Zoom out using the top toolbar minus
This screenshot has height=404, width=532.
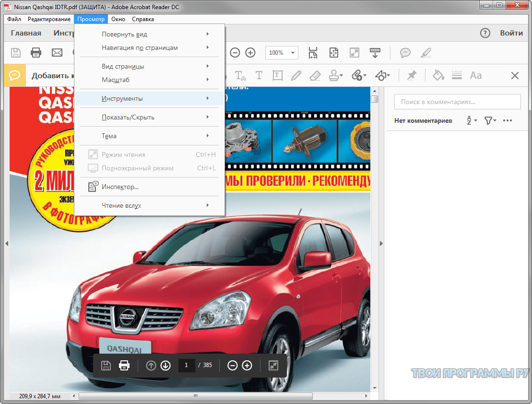click(x=235, y=53)
